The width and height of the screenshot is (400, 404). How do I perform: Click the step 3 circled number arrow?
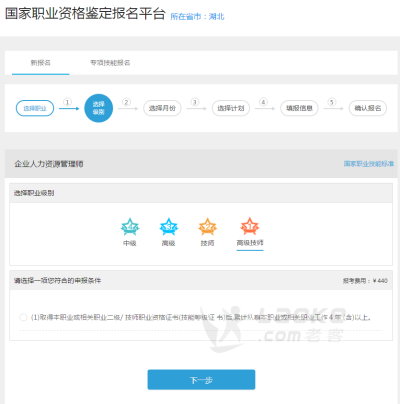pos(196,104)
